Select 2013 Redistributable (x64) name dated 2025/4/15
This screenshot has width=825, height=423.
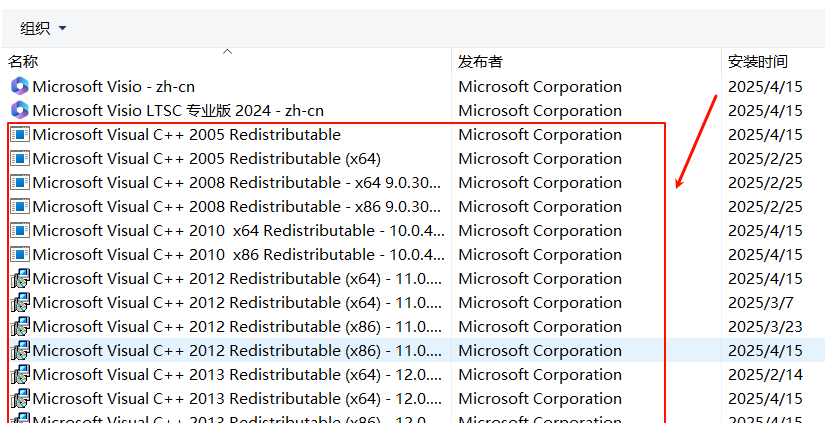237,399
